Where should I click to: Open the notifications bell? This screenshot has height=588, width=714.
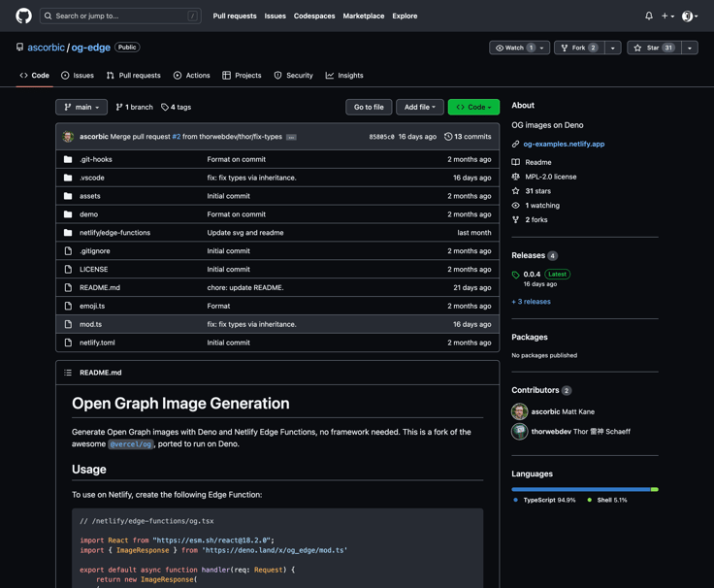[x=649, y=16]
